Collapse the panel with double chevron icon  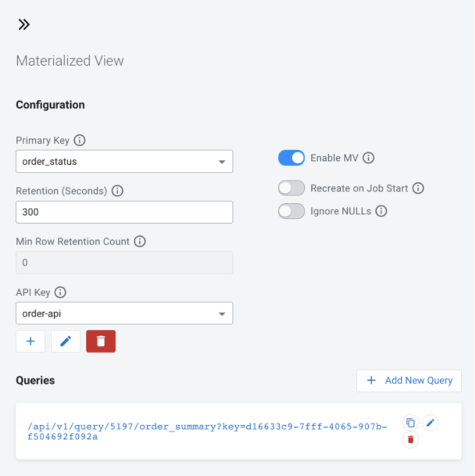coord(23,25)
